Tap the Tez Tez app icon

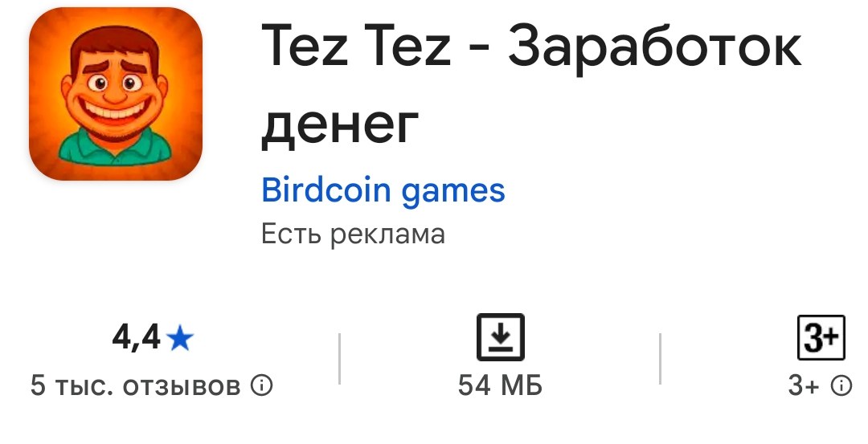[116, 94]
